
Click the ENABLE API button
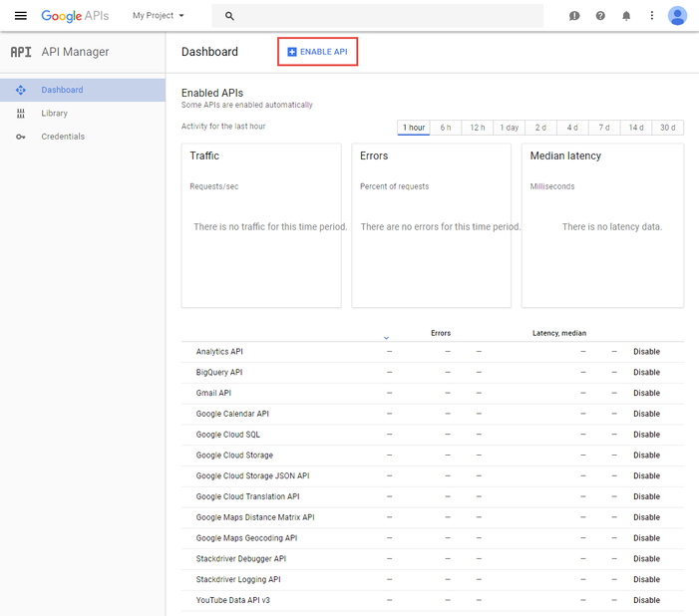(x=317, y=52)
